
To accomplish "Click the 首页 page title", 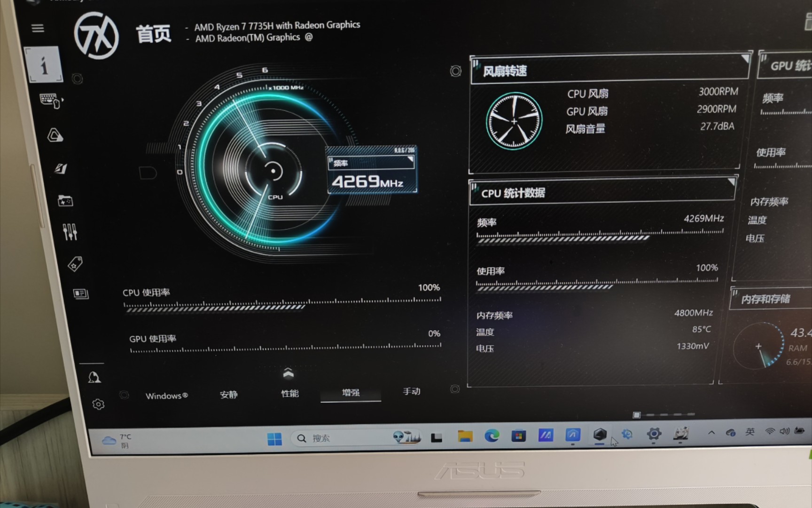I will [154, 34].
